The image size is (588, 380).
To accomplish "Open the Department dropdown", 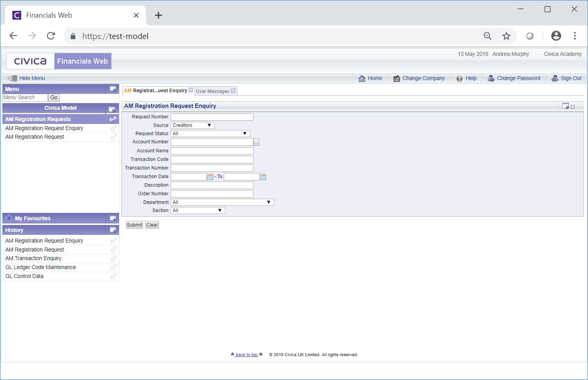I will point(223,202).
